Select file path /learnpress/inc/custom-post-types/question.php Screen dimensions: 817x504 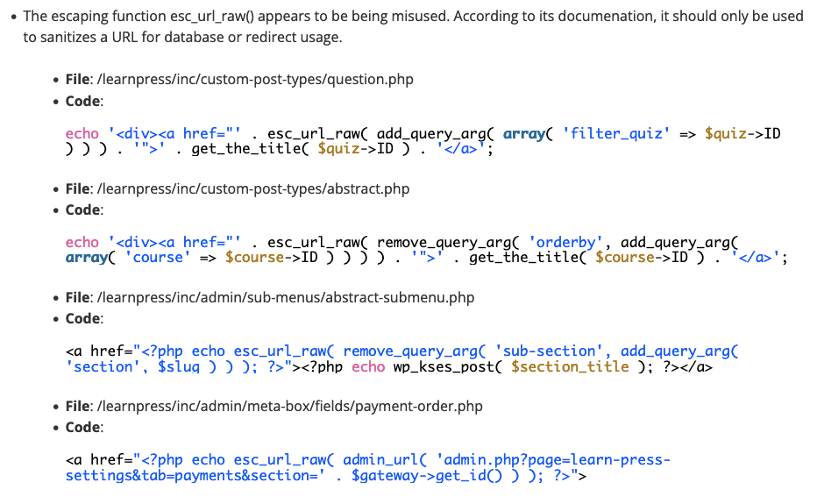pos(255,79)
